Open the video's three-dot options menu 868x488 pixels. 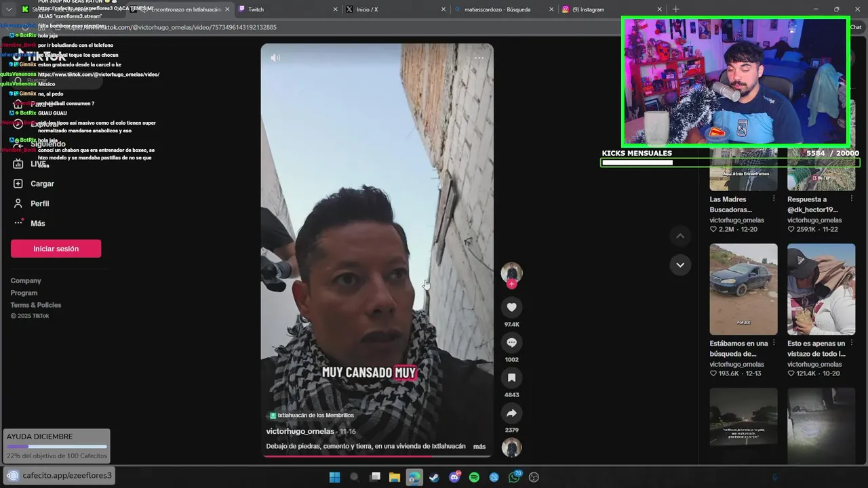click(x=479, y=58)
